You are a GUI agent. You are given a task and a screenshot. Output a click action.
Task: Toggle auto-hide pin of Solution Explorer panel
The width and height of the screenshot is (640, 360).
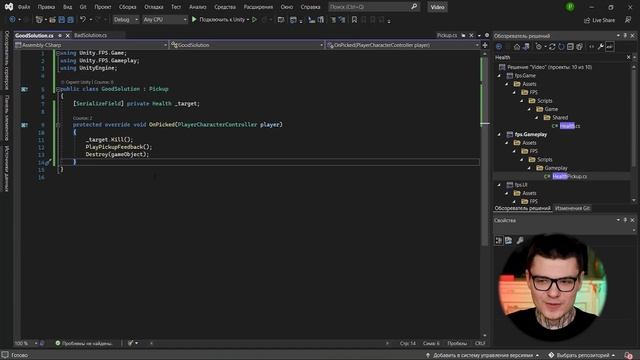(625, 36)
